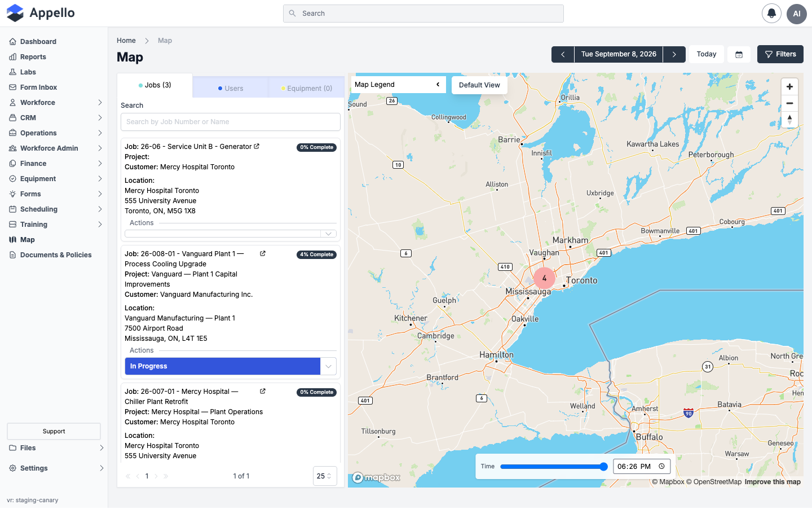Expand the Workforce Admin menu

[x=54, y=148]
